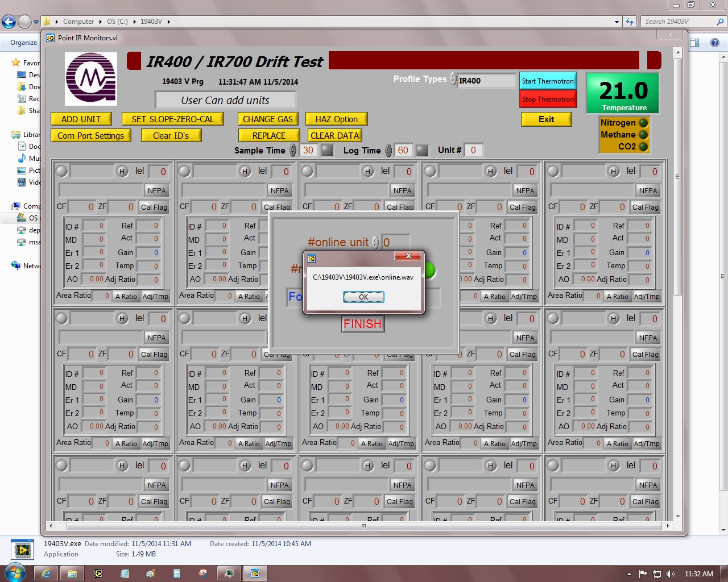
Task: Click the CLEAR DATA button
Action: pos(334,135)
